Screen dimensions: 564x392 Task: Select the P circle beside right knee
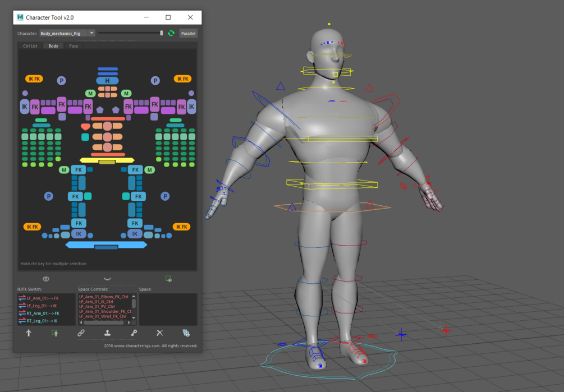click(165, 196)
